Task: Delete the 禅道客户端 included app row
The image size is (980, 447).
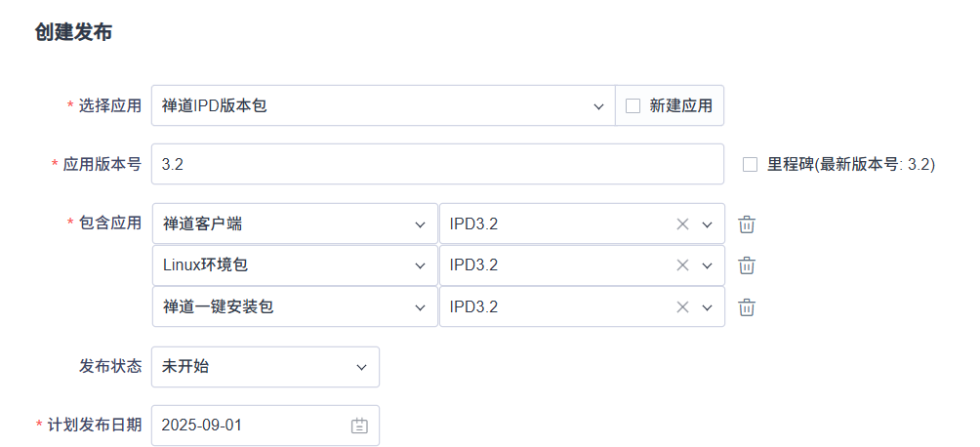Action: click(x=747, y=224)
